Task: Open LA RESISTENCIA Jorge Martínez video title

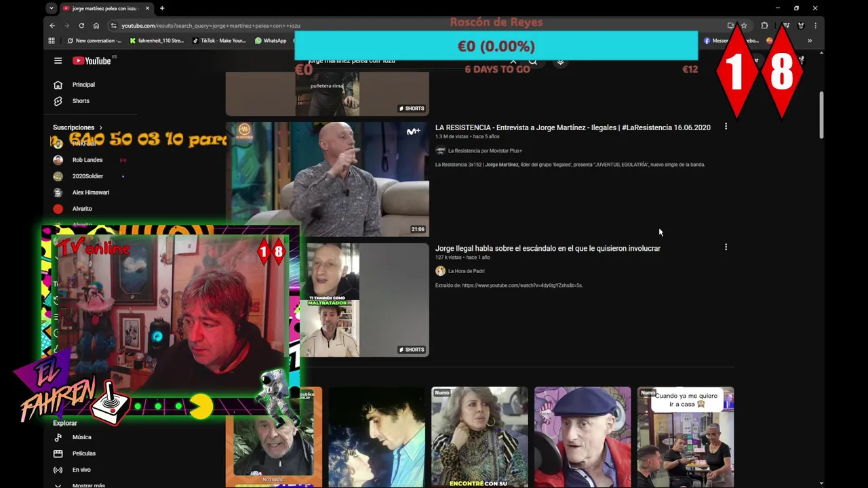Action: click(x=573, y=127)
